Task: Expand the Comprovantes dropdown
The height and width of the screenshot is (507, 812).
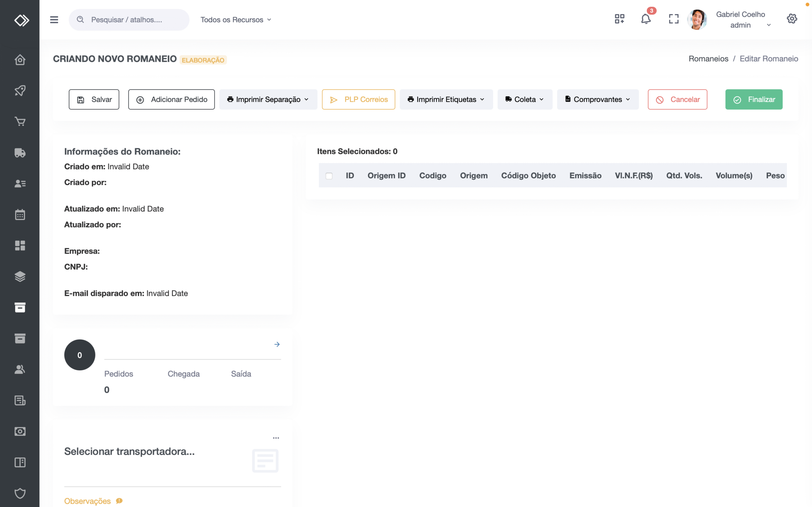Action: 598,99
